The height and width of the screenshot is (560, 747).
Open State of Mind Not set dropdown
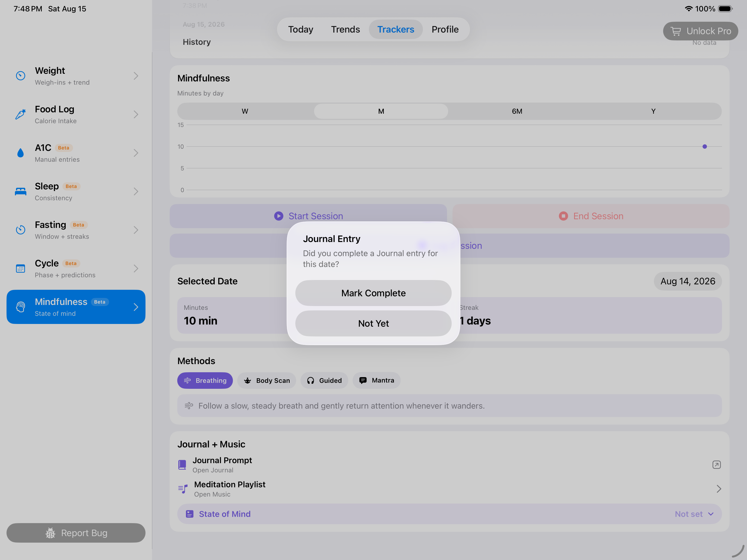point(694,514)
